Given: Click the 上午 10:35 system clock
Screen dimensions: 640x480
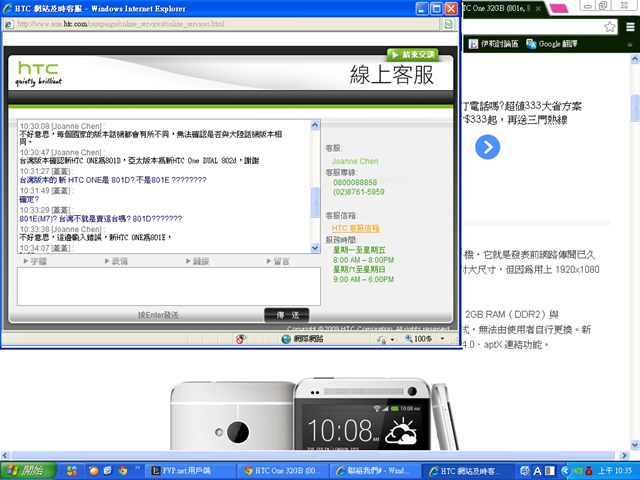Looking at the screenshot, I should 615,471.
